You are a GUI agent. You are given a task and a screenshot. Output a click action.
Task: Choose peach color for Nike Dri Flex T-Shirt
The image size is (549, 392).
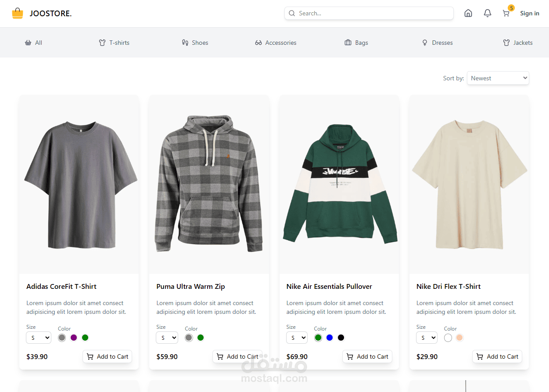coord(459,338)
